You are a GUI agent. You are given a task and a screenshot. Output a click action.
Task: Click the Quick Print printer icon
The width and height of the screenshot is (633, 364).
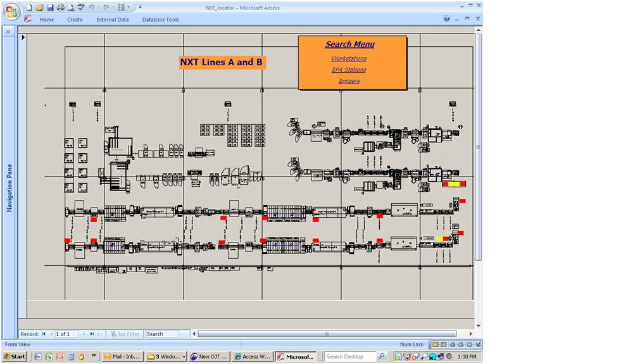click(x=61, y=7)
